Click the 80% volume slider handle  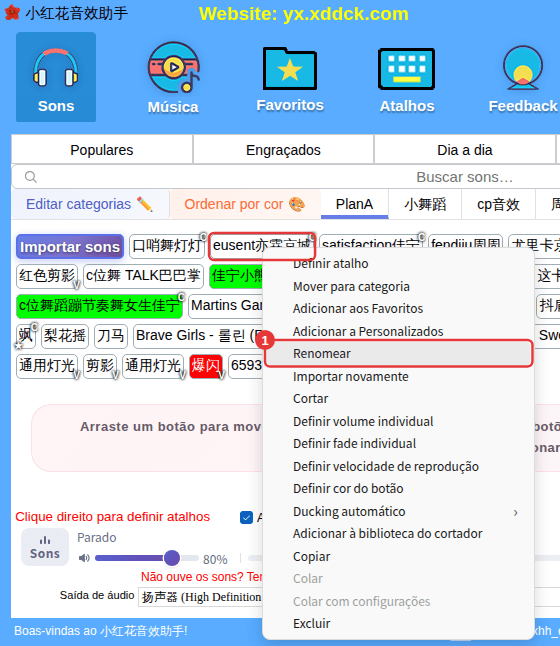(x=172, y=558)
